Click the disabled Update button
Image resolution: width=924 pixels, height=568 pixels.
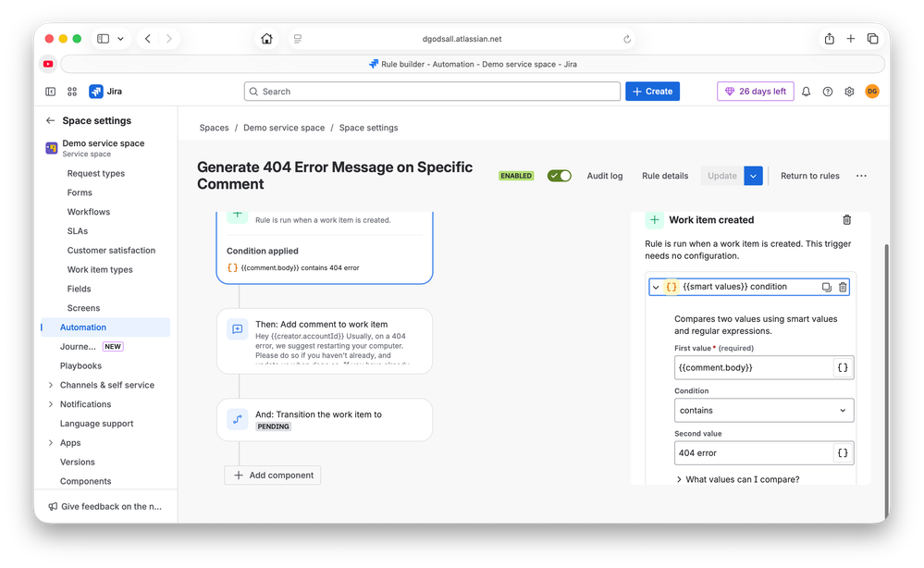(721, 176)
